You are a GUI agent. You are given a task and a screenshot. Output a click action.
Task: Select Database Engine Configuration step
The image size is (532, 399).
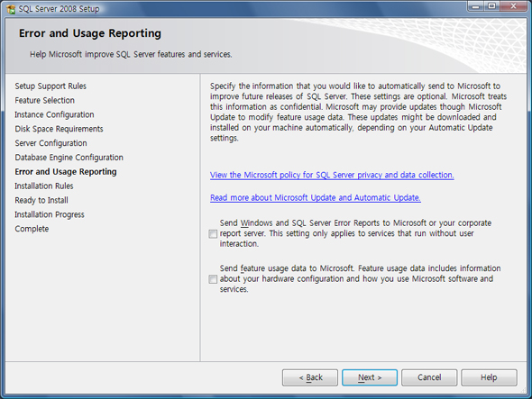pyautogui.click(x=69, y=158)
